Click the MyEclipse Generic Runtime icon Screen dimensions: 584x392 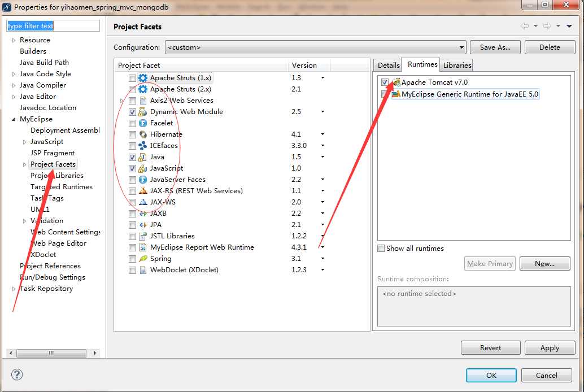pos(396,94)
